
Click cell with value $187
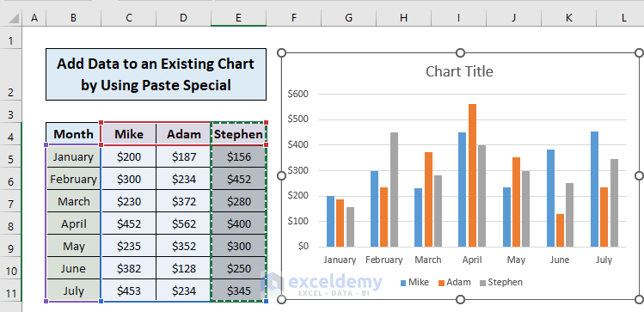[x=184, y=156]
